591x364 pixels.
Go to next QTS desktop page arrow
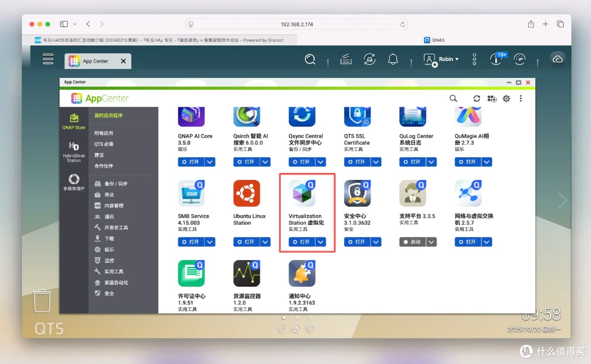[x=563, y=201]
